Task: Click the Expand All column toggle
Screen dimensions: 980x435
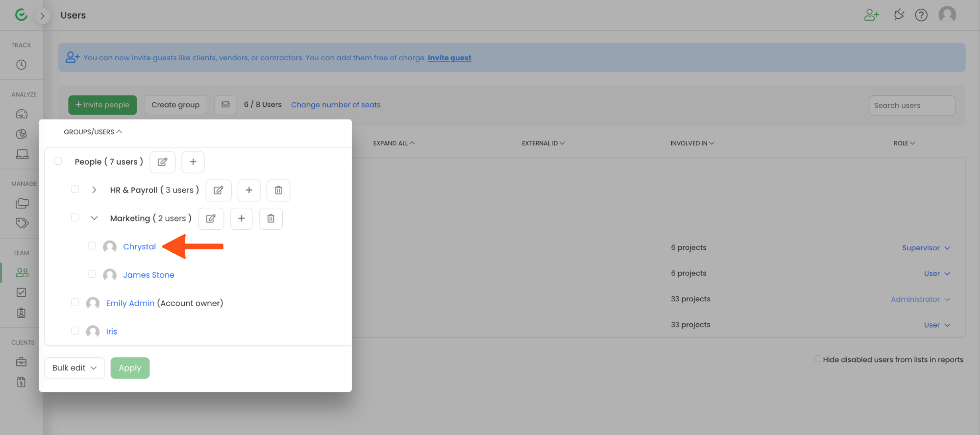Action: 394,143
